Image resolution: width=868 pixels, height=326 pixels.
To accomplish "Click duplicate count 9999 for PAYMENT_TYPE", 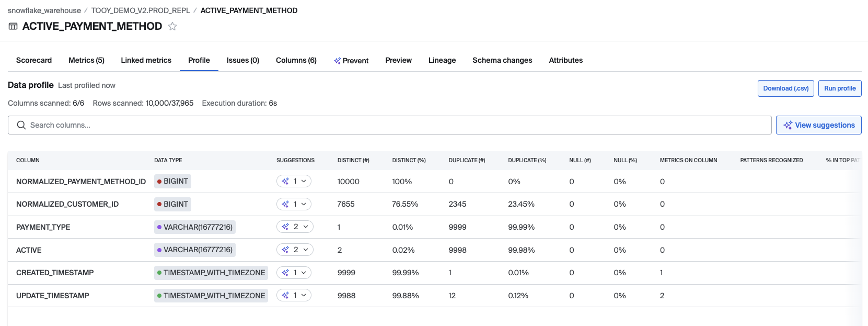I will (x=457, y=227).
